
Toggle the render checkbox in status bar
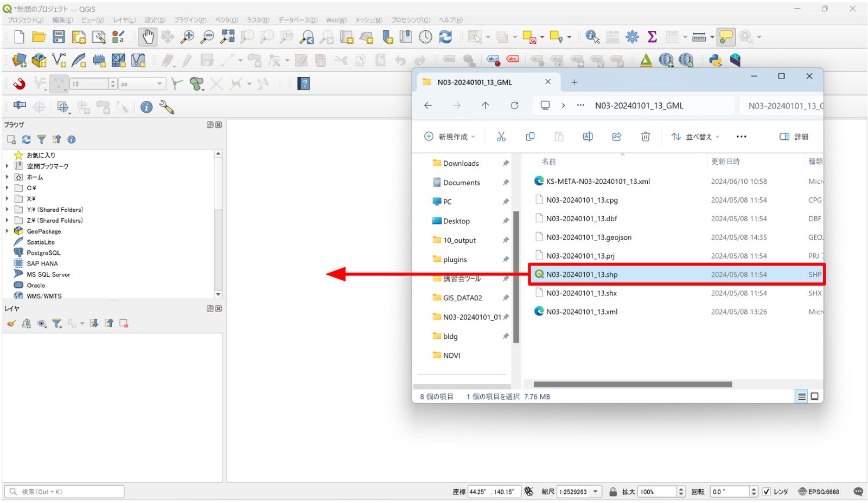coord(766,492)
